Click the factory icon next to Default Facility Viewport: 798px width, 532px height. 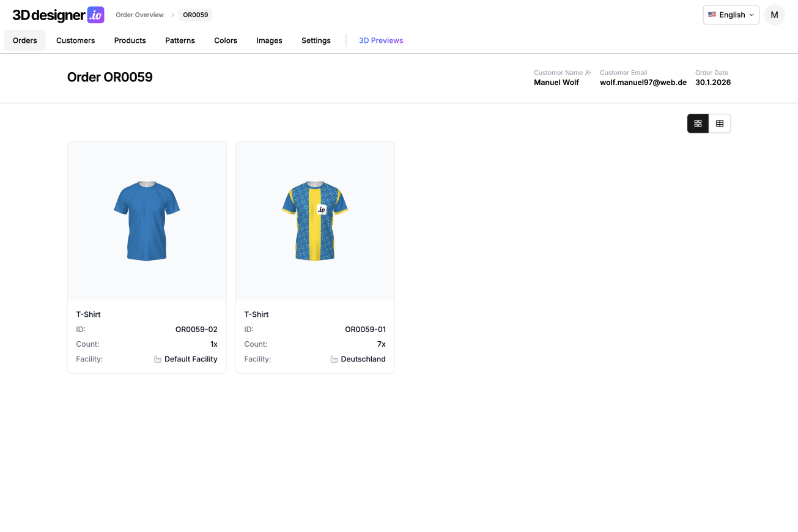tap(158, 360)
